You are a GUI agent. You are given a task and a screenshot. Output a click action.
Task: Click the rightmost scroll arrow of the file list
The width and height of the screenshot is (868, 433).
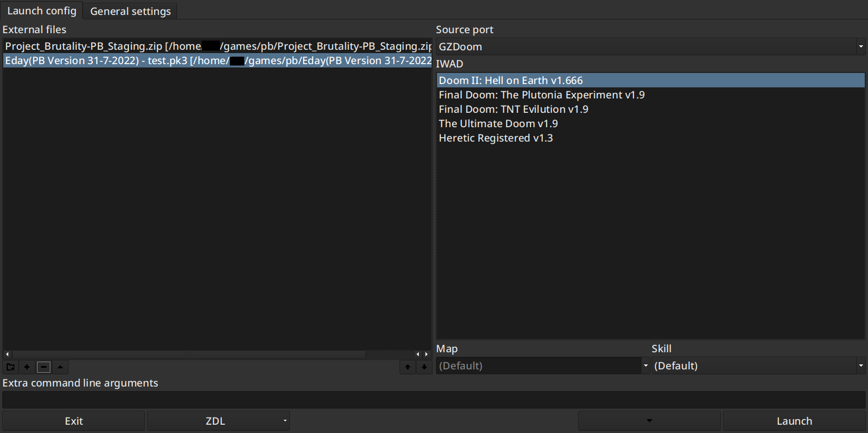tap(427, 354)
